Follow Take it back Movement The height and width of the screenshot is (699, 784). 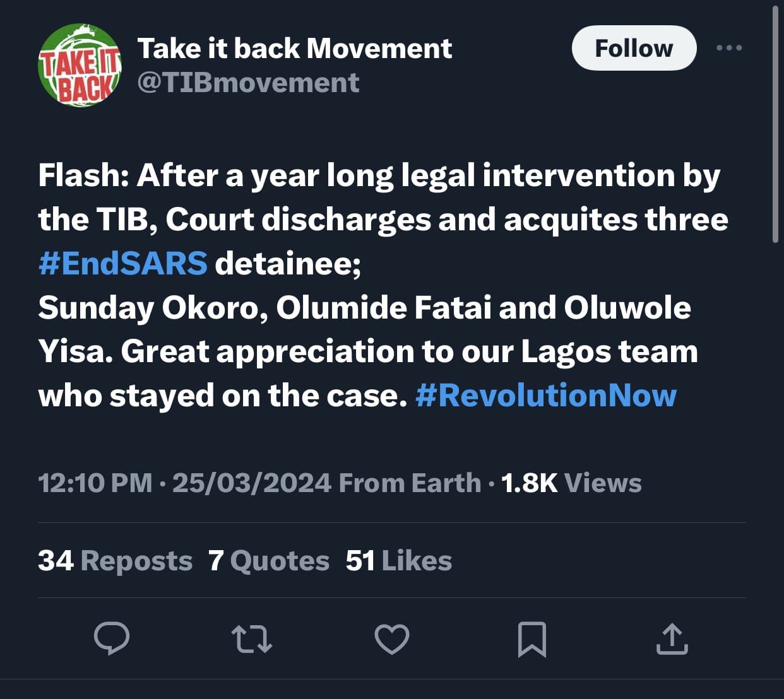[634, 48]
